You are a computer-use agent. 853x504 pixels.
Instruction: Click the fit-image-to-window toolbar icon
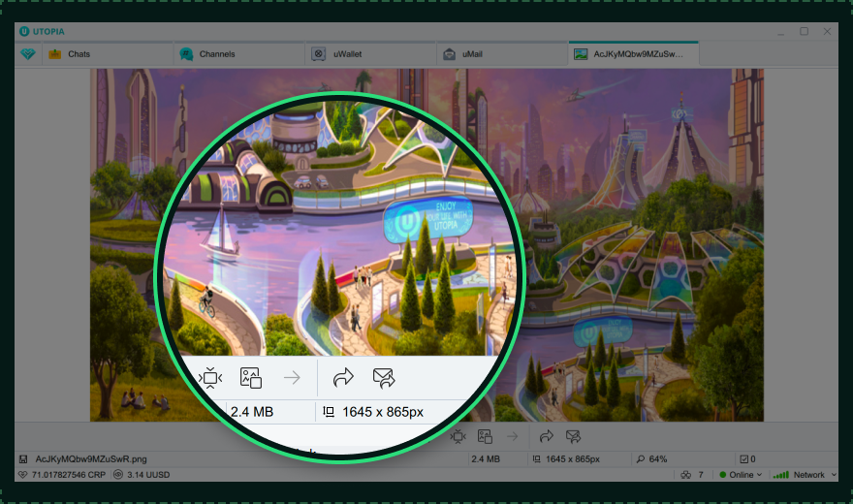pyautogui.click(x=458, y=436)
